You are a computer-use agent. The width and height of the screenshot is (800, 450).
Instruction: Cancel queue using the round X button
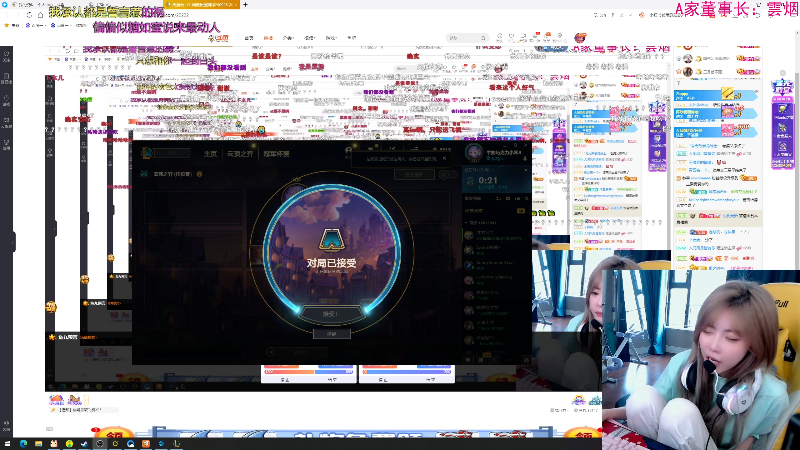(x=271, y=352)
